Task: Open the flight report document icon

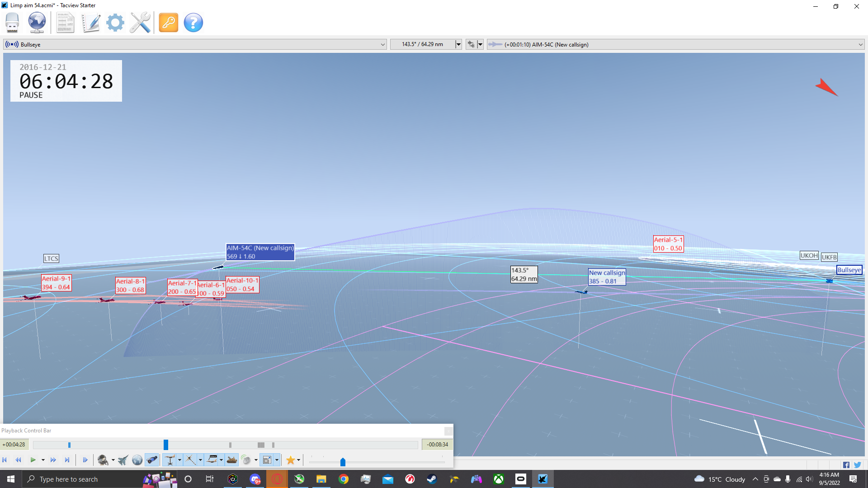Action: (66, 23)
